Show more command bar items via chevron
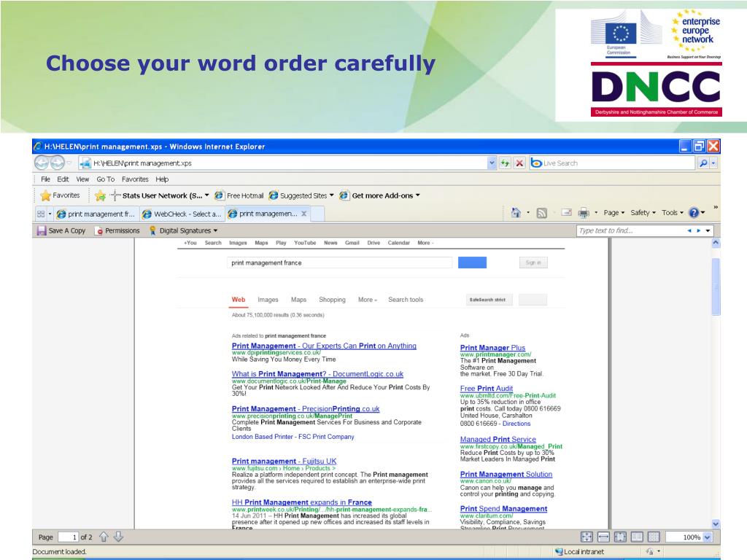Viewport: 747px width, 560px height. [x=716, y=207]
